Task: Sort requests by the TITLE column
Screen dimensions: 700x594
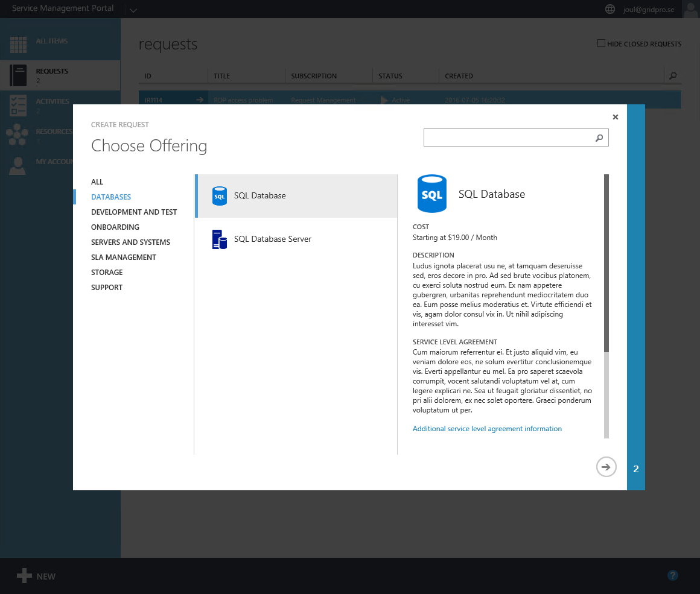Action: coord(222,77)
